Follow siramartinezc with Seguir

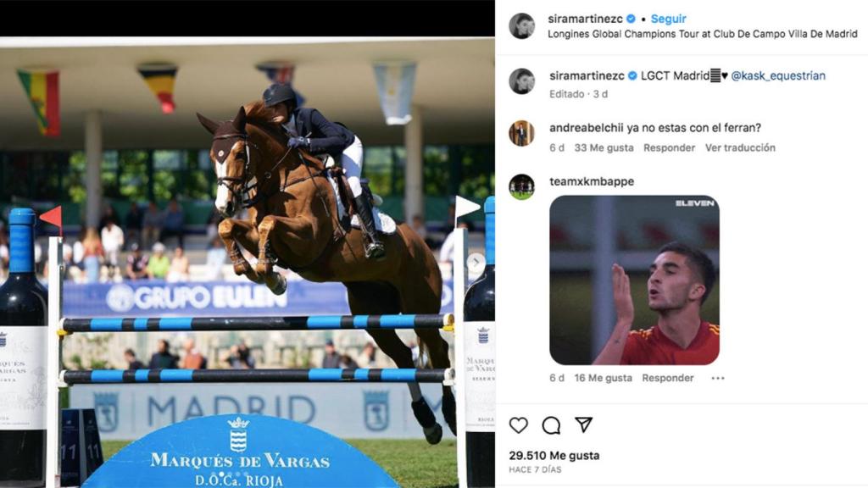(x=668, y=19)
